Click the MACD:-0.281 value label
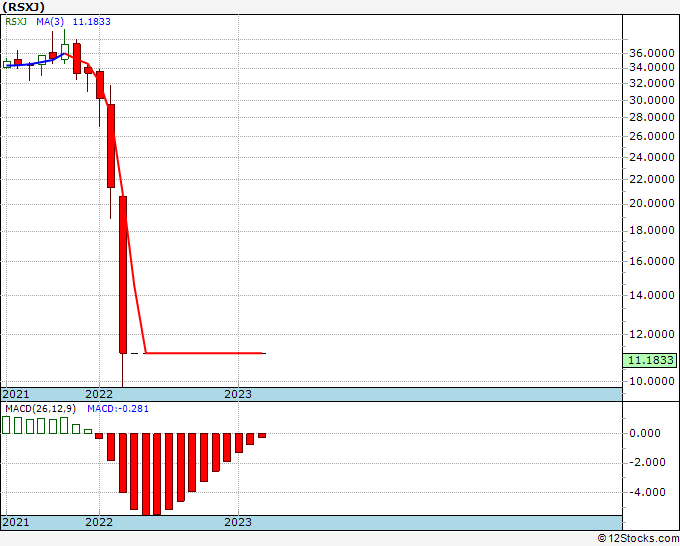This screenshot has width=680, height=546. point(118,409)
